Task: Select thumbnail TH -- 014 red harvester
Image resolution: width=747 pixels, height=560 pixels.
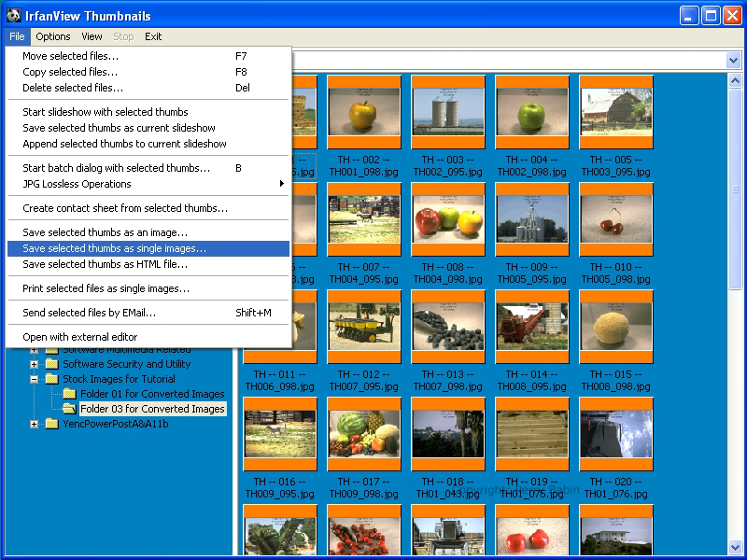Action: coord(532,327)
